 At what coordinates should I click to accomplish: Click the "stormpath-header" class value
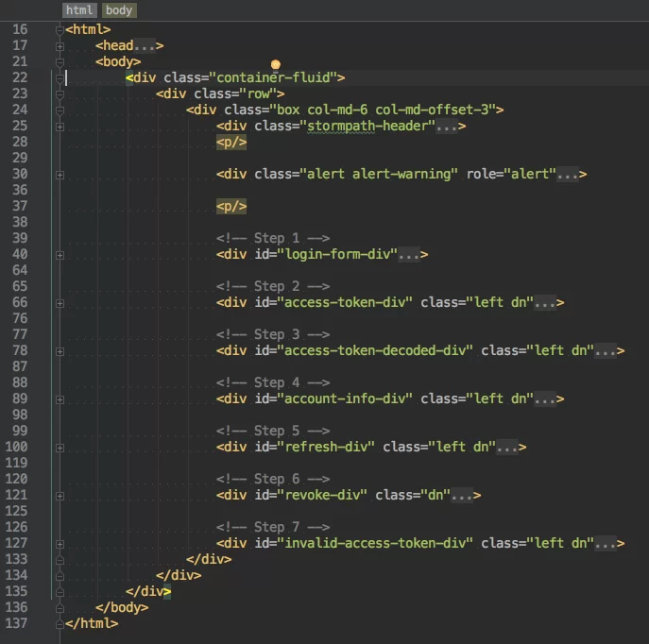(x=367, y=126)
